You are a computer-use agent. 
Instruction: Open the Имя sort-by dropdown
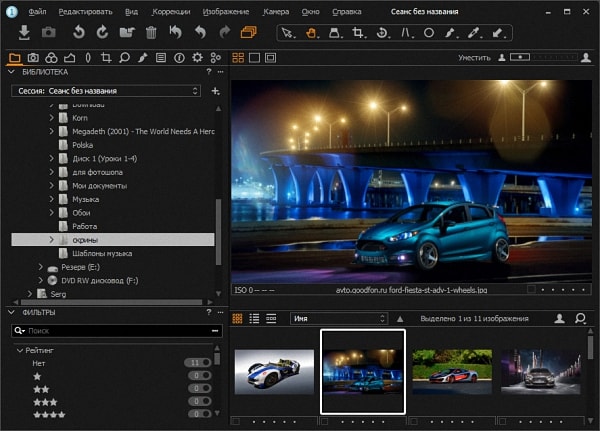[339, 318]
